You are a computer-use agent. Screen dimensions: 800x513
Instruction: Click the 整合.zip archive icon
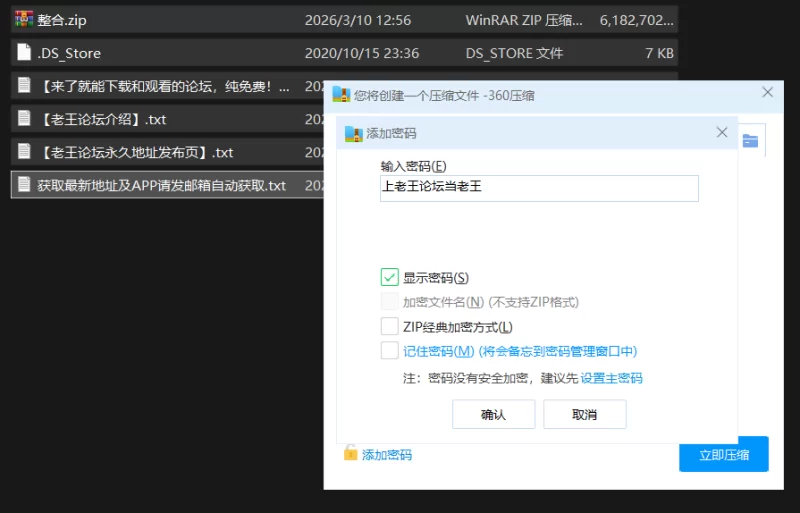(x=24, y=20)
